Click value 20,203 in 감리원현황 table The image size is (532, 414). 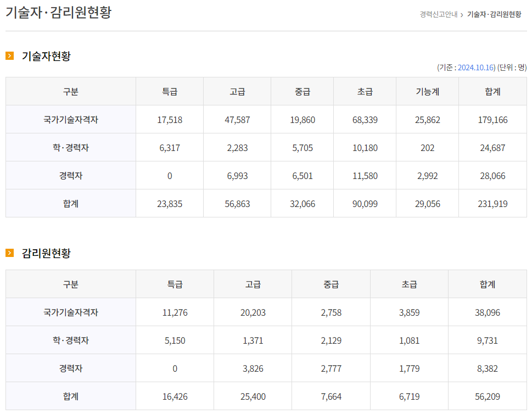point(253,312)
